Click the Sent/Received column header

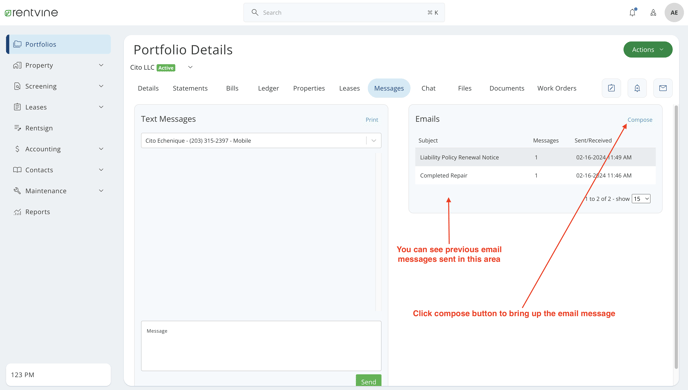pyautogui.click(x=593, y=140)
